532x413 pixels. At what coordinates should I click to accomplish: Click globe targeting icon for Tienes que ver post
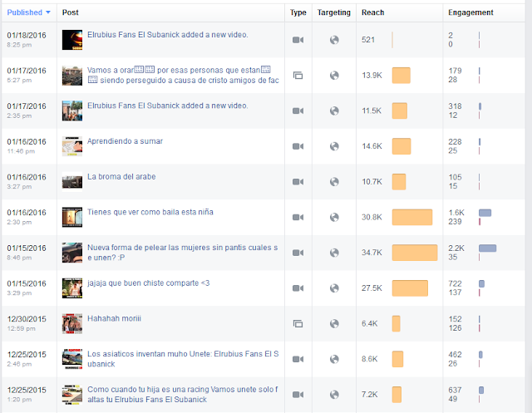[x=334, y=217]
